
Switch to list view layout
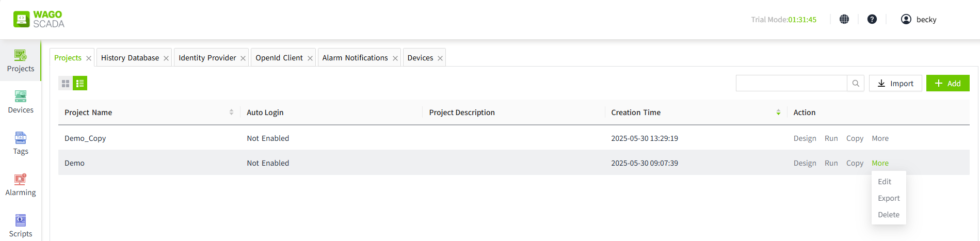(x=80, y=83)
